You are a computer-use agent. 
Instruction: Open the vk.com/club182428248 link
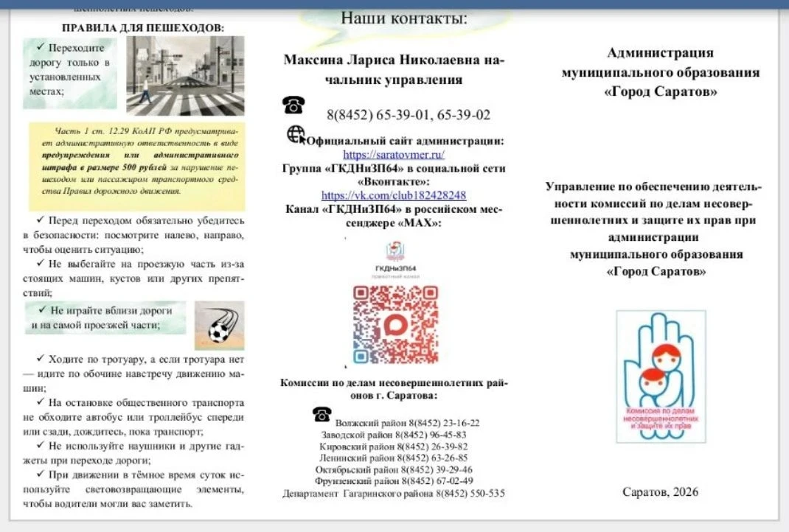click(x=394, y=195)
